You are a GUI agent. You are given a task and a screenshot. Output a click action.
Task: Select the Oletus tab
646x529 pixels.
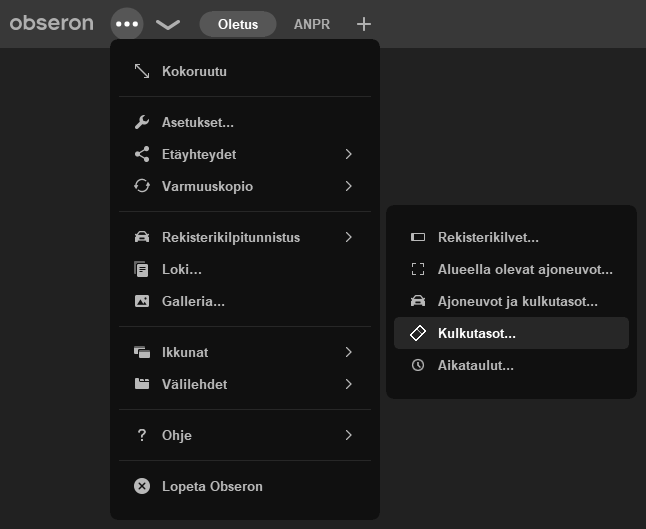[238, 24]
